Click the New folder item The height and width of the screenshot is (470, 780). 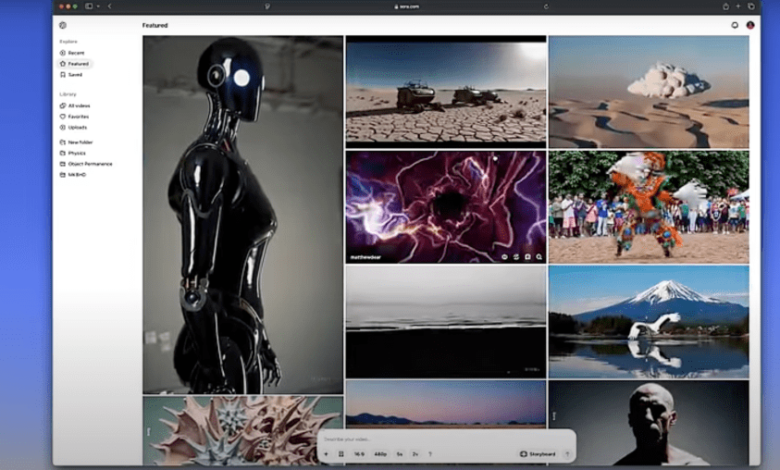80,142
